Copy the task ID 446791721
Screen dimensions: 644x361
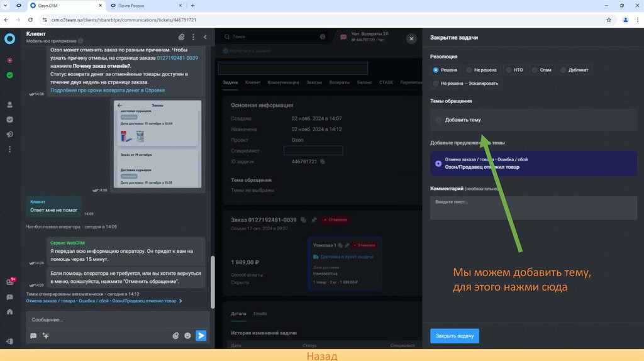tap(323, 162)
